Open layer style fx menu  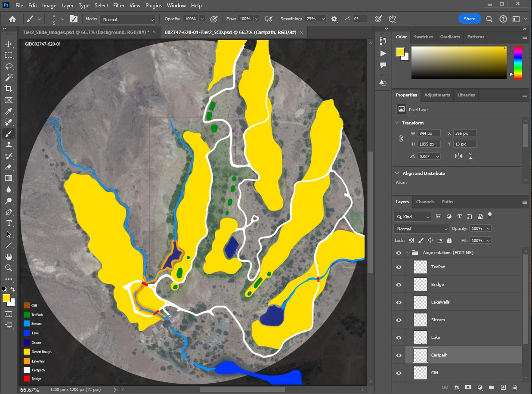pyautogui.click(x=457, y=387)
